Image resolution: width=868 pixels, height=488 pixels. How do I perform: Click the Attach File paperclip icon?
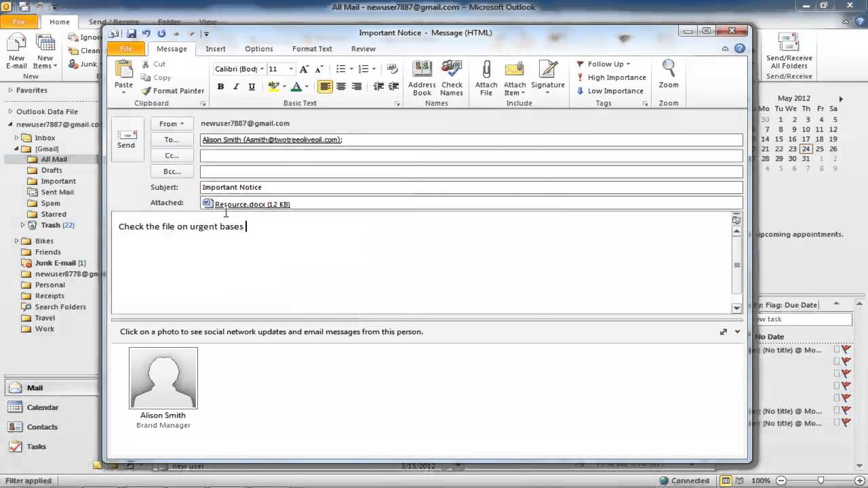click(x=486, y=70)
